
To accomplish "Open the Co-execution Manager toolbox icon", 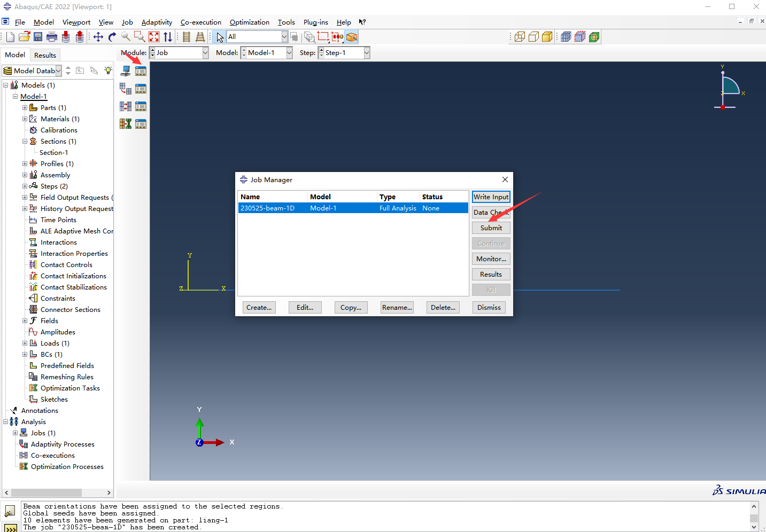I will pos(141,106).
